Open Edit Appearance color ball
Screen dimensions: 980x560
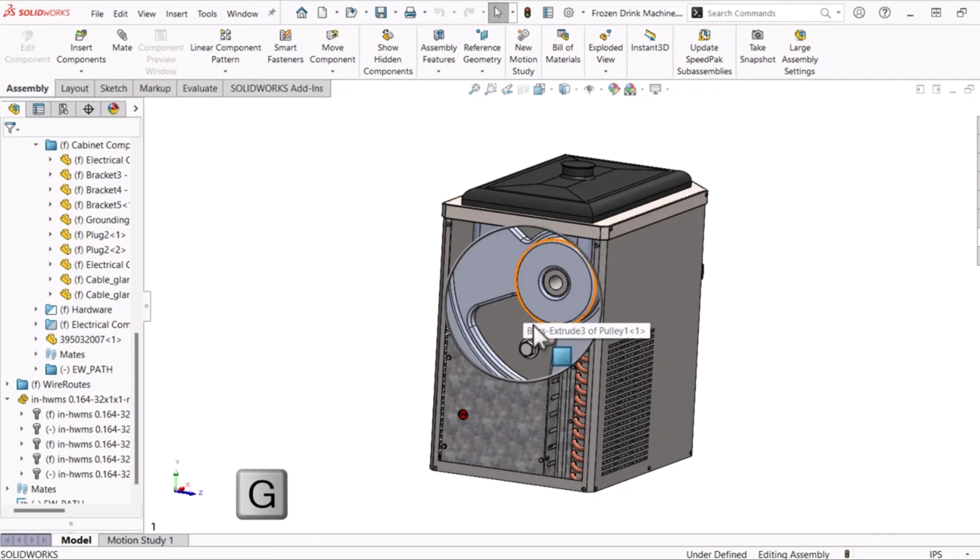614,89
